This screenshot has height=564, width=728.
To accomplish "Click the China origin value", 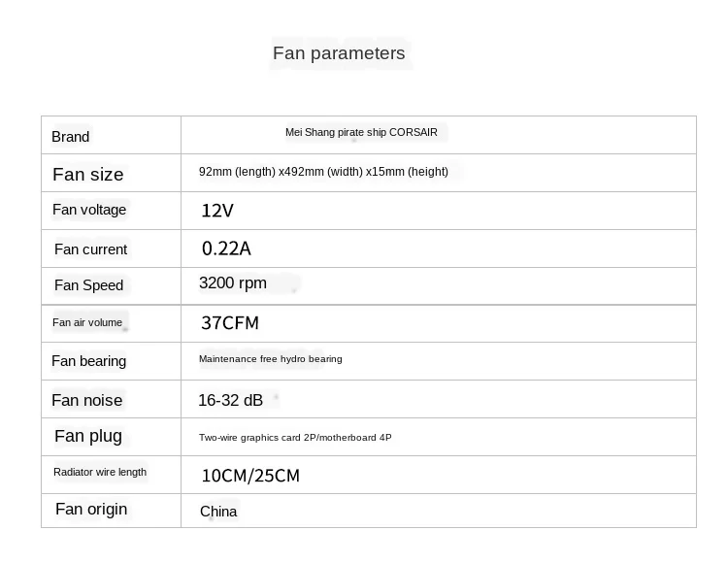I will 218,512.
